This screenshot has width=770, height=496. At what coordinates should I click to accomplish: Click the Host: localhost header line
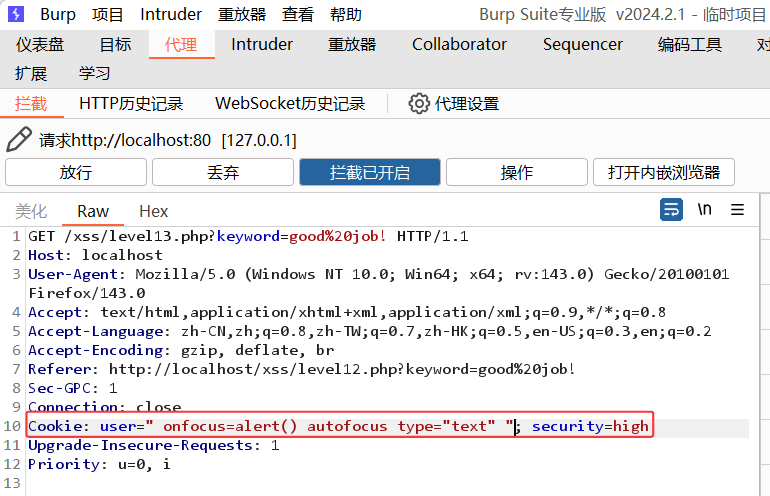point(95,255)
